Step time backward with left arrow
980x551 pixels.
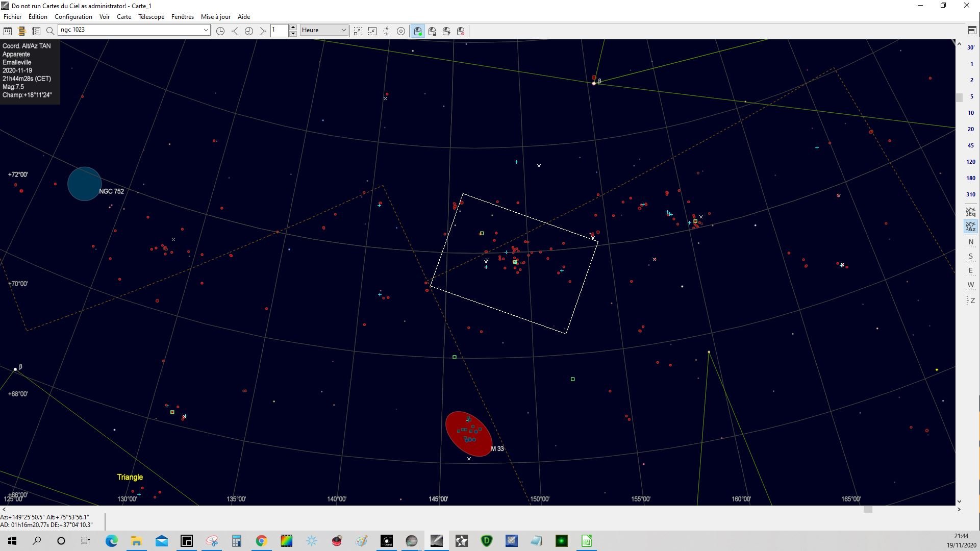click(235, 31)
